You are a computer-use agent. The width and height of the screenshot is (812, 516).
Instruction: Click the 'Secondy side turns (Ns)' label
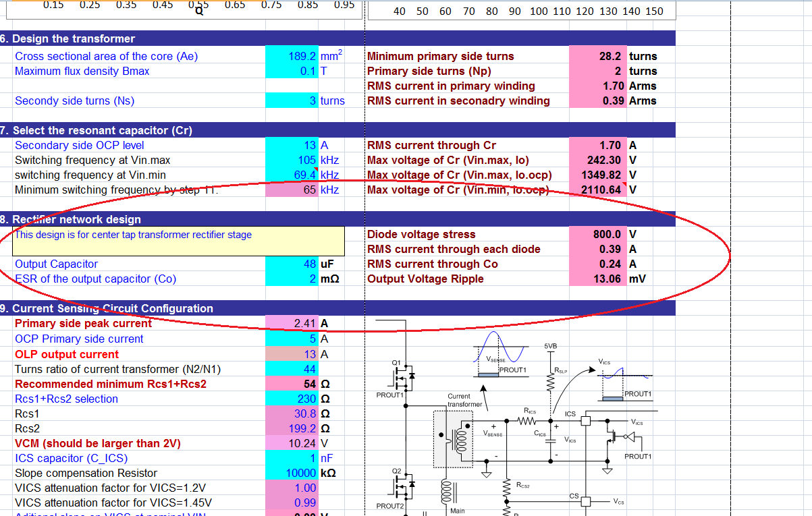[x=75, y=101]
